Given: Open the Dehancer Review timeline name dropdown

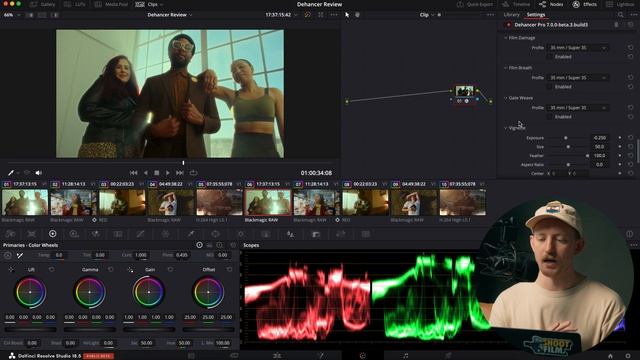Looking at the screenshot, I should pos(170,15).
